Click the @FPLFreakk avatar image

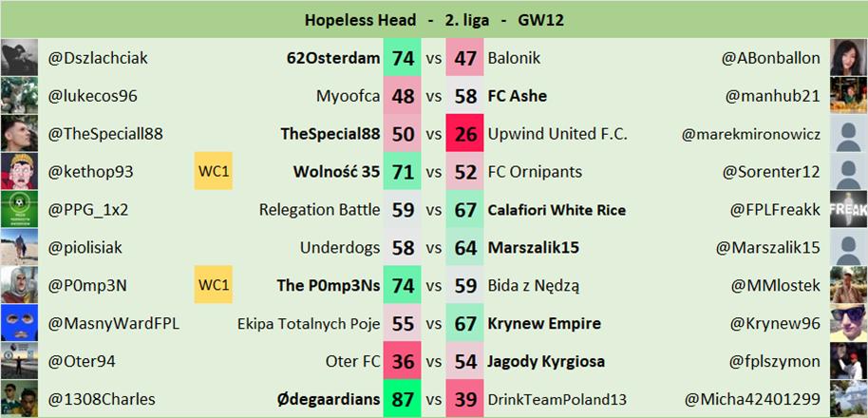click(x=848, y=210)
